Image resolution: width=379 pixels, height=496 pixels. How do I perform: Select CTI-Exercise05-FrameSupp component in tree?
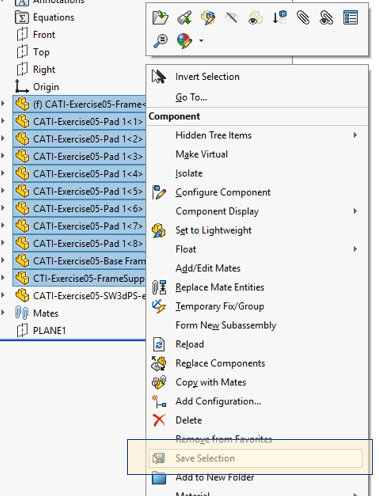[79, 278]
